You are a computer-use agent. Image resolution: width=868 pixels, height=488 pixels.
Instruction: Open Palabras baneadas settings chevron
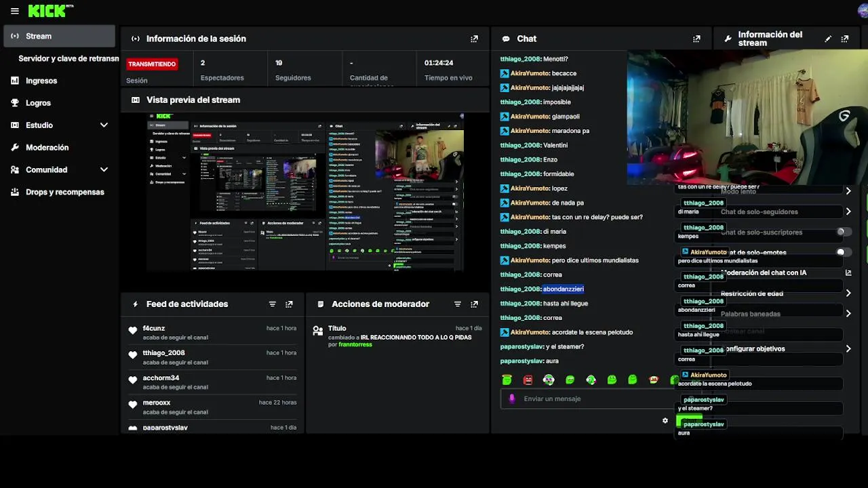click(x=848, y=314)
